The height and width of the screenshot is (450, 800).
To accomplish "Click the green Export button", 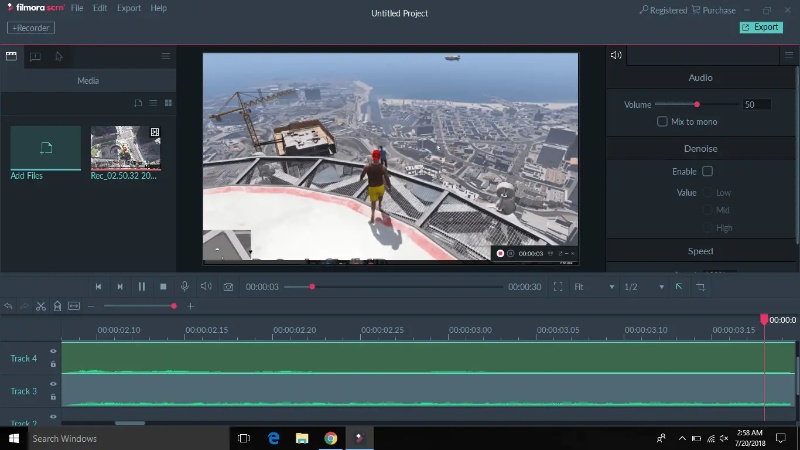I will pyautogui.click(x=761, y=27).
